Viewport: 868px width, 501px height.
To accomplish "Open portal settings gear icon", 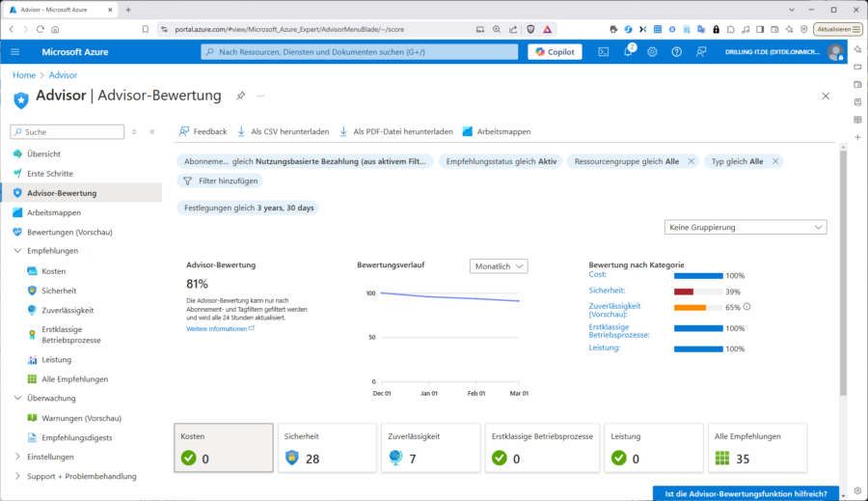I will coord(652,52).
